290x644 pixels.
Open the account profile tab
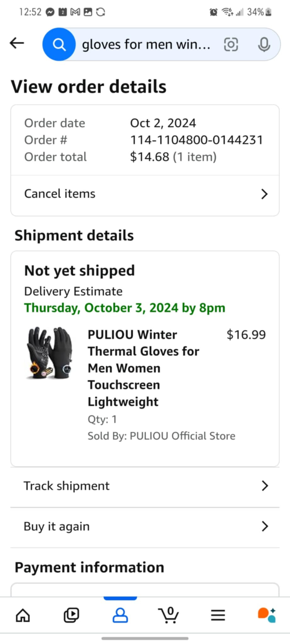coord(120,615)
